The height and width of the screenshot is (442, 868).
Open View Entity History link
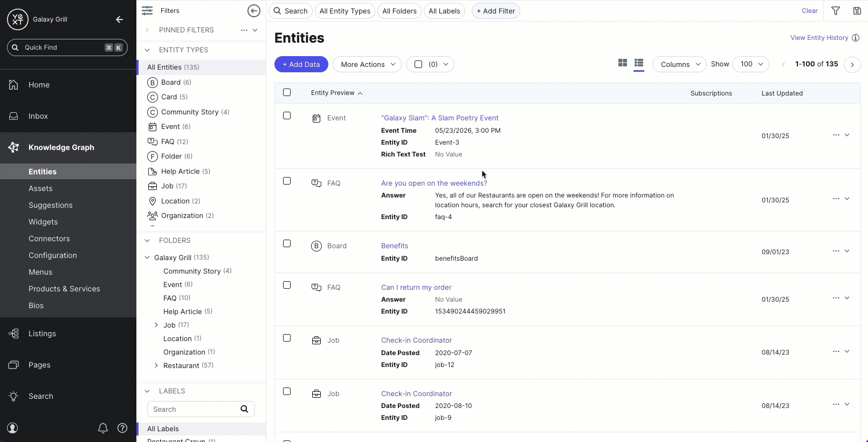click(x=819, y=38)
